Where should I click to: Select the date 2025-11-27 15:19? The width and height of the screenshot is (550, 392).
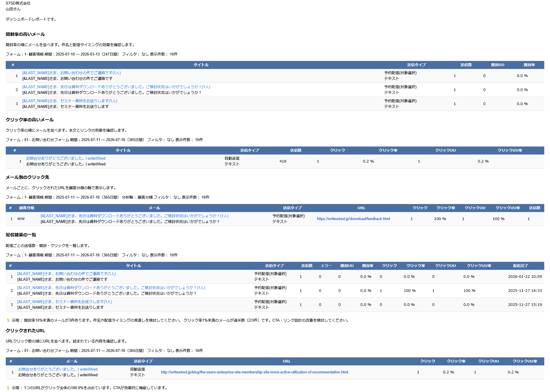click(x=525, y=305)
